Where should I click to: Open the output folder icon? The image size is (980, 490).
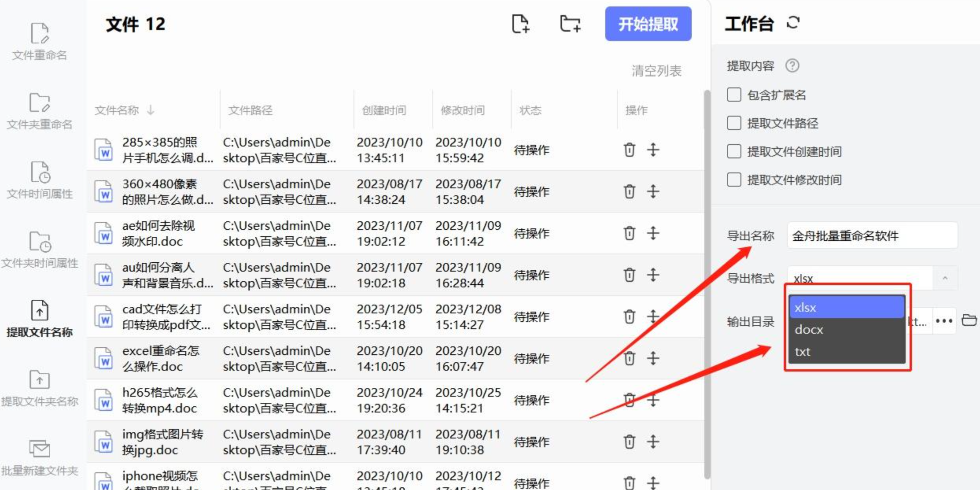(969, 321)
